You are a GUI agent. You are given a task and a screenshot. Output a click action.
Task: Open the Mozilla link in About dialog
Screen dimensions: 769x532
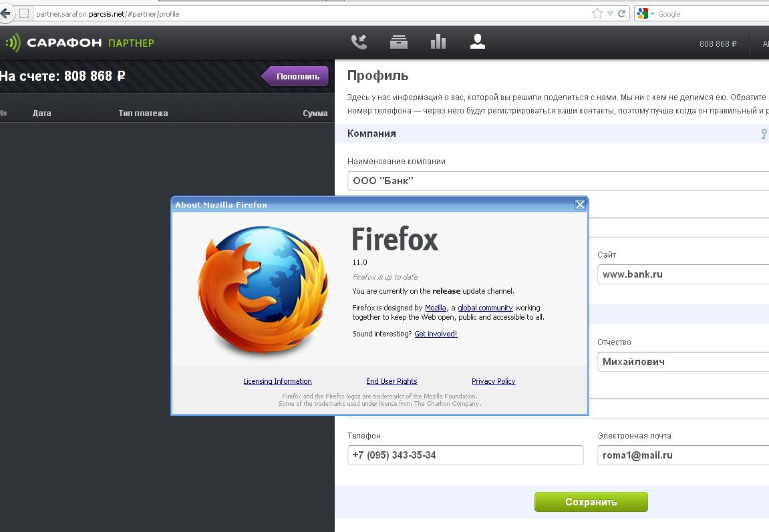(436, 308)
